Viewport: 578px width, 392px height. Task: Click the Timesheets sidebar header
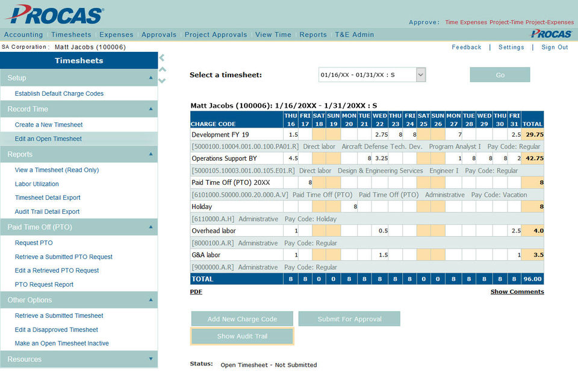click(x=79, y=60)
